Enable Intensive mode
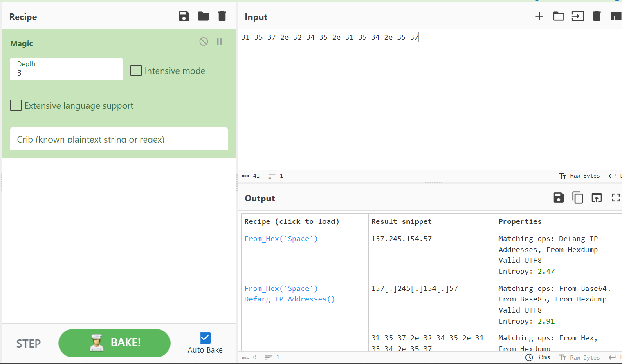The width and height of the screenshot is (622, 364). [136, 70]
